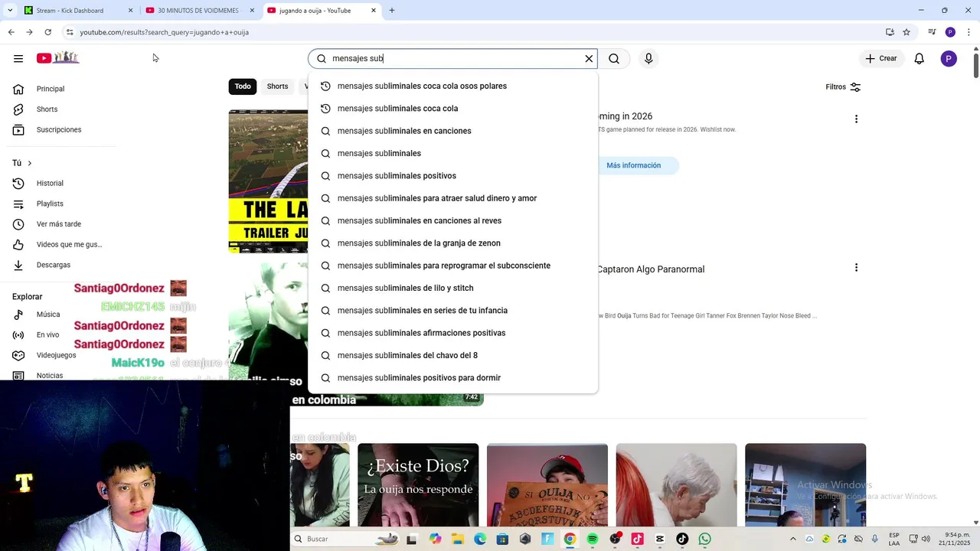Open options for Captaron Algo Paranormal video
Viewport: 980px width, 551px height.
(856, 267)
